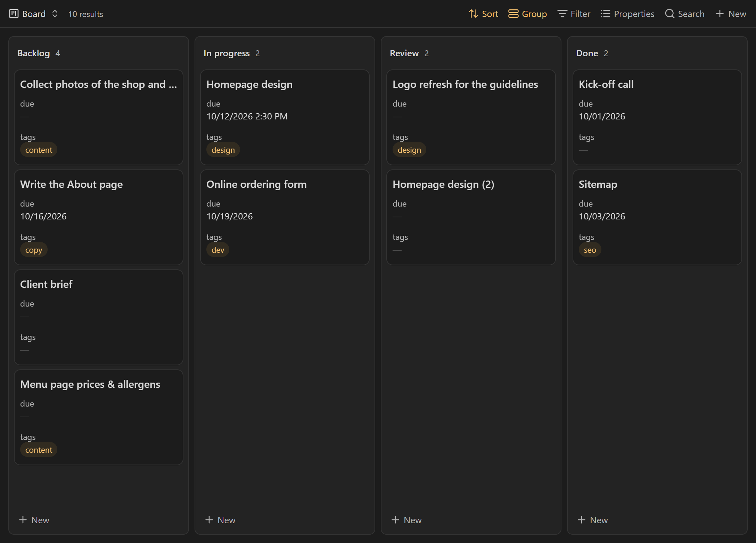The height and width of the screenshot is (543, 756).
Task: Click the Done column header
Action: pyautogui.click(x=587, y=53)
